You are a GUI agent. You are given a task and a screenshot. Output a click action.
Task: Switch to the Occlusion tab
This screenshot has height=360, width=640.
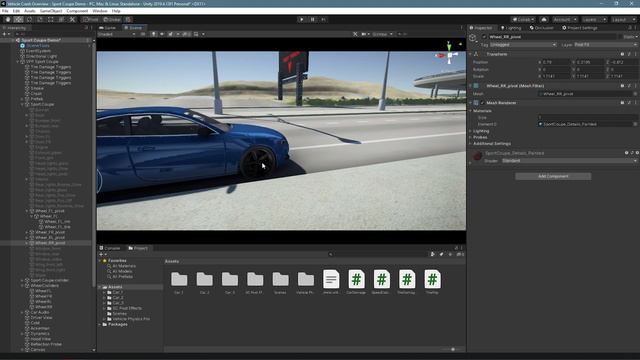pyautogui.click(x=542, y=28)
